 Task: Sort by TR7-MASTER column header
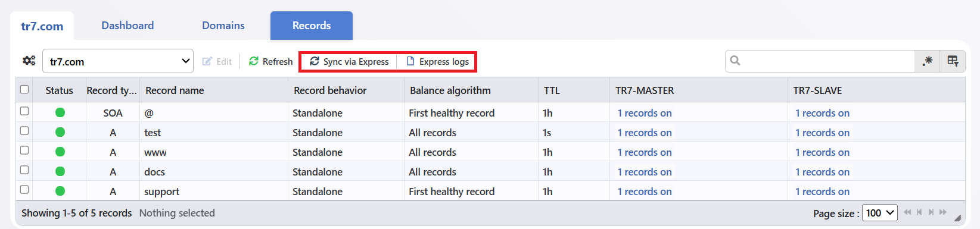pos(699,90)
